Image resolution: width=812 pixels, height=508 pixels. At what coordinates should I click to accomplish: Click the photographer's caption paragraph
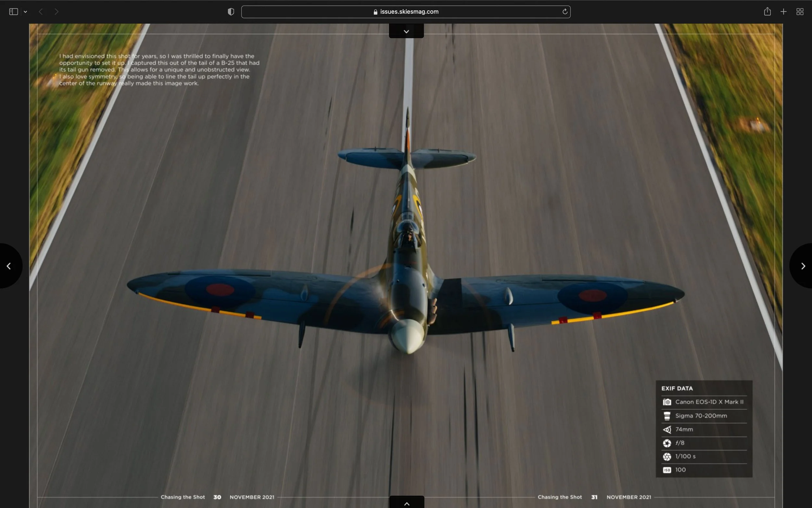159,70
